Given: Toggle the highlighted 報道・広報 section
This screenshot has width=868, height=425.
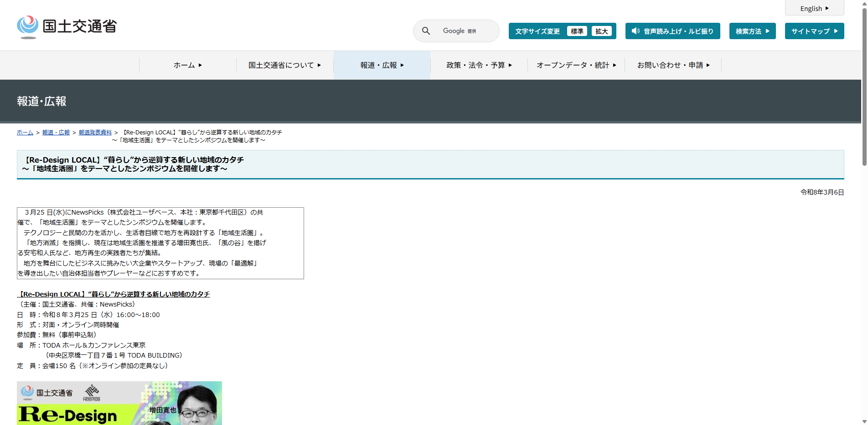Looking at the screenshot, I should tap(381, 65).
